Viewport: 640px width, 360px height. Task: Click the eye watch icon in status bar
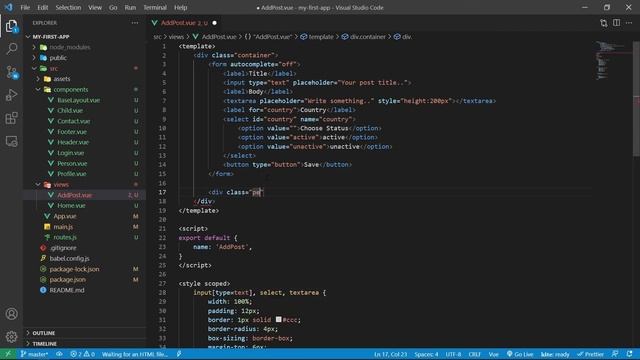point(59,354)
